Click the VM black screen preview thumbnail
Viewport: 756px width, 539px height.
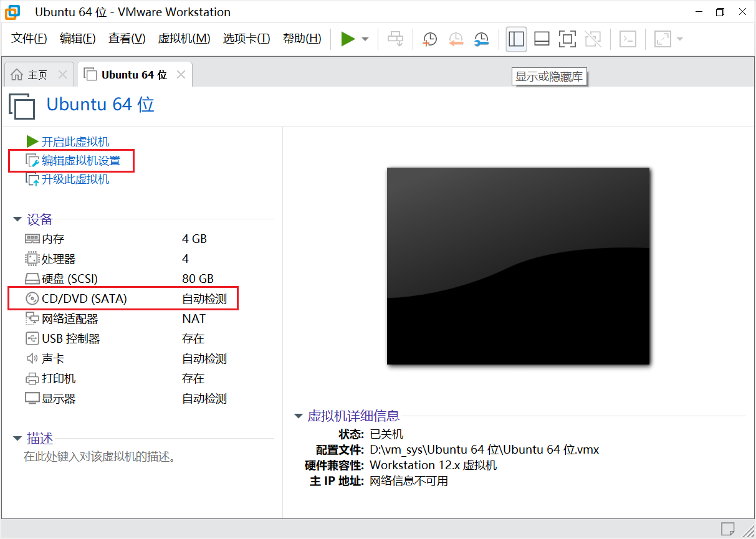pyautogui.click(x=518, y=266)
